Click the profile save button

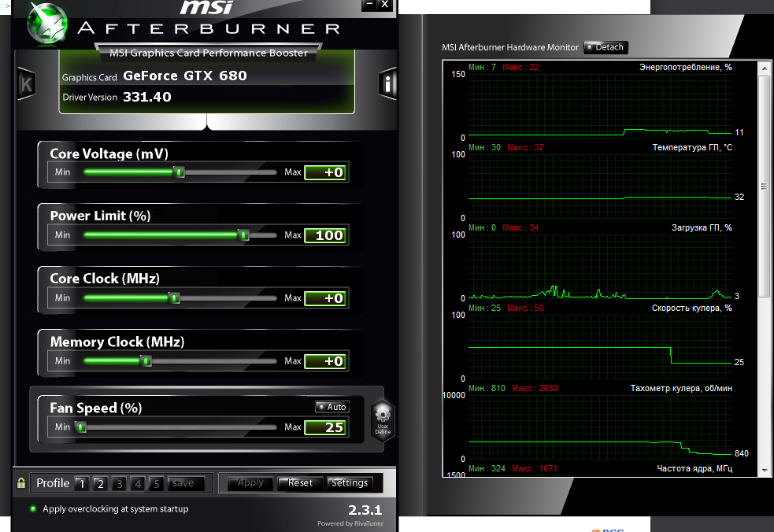pyautogui.click(x=186, y=483)
